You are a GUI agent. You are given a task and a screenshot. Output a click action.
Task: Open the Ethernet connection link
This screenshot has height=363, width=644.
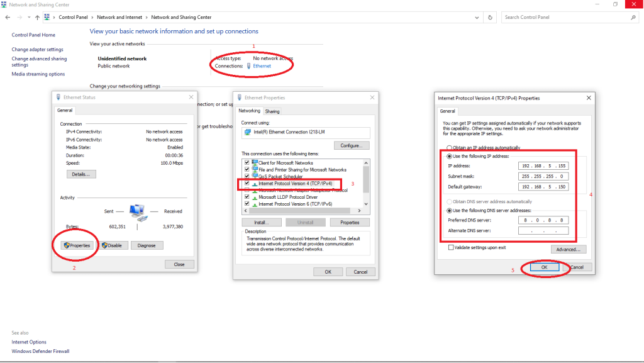262,65
